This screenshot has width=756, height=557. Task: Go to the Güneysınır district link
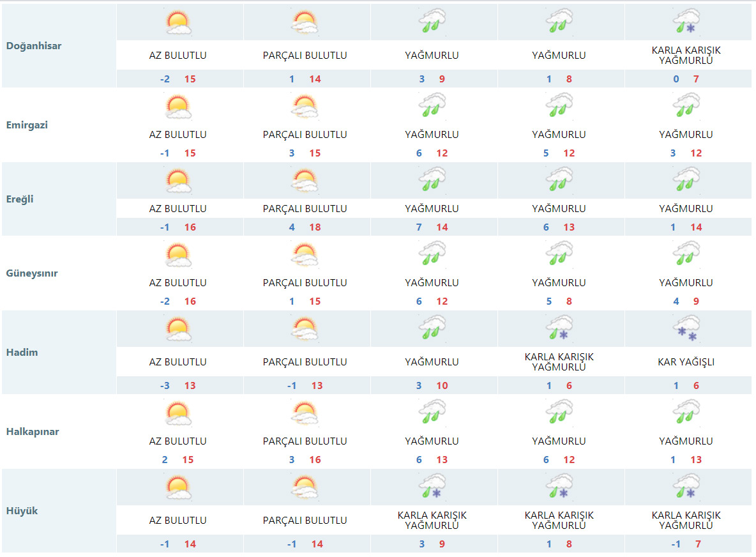point(32,273)
